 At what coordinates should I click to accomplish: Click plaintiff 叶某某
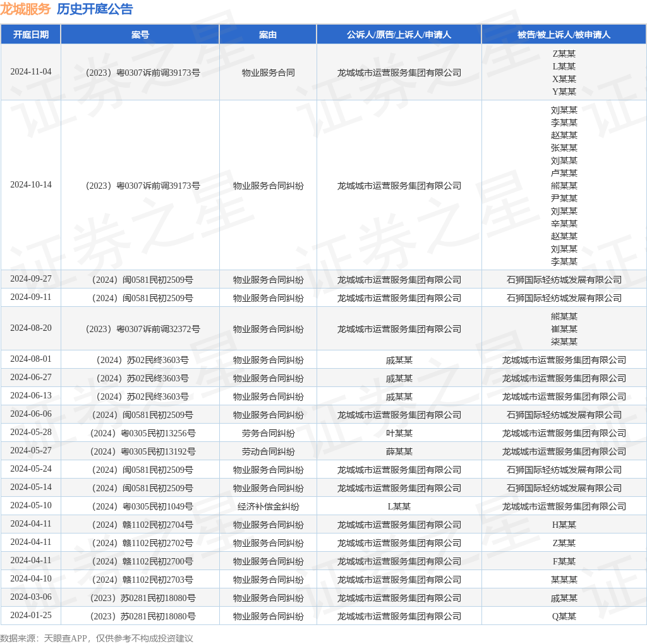pyautogui.click(x=399, y=433)
